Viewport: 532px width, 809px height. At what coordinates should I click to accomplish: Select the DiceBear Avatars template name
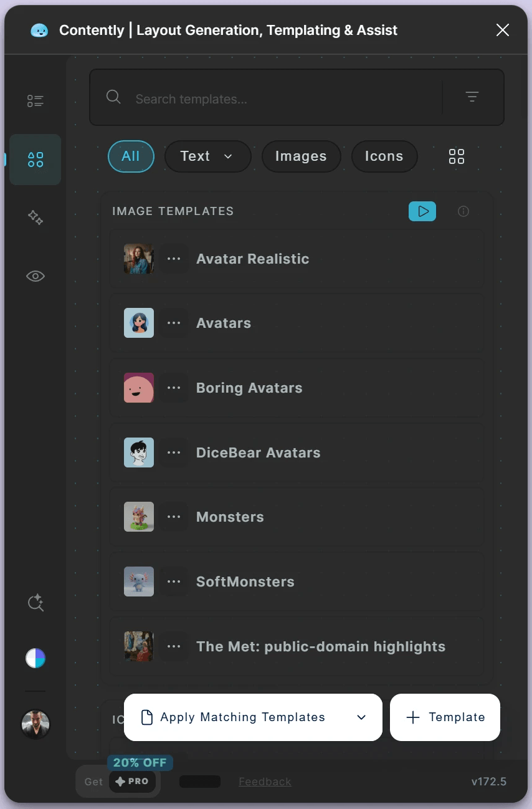258,452
